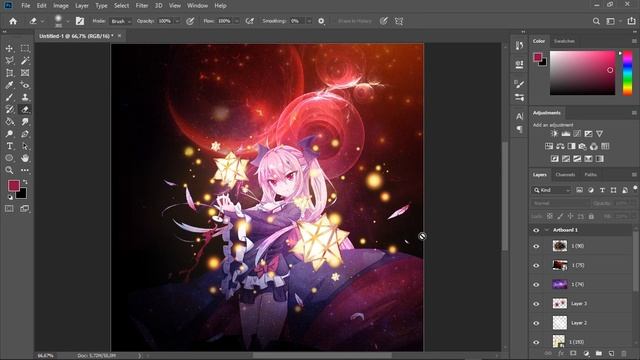Pick a color in the Color panel field
This screenshot has width=640, height=360.
582,73
